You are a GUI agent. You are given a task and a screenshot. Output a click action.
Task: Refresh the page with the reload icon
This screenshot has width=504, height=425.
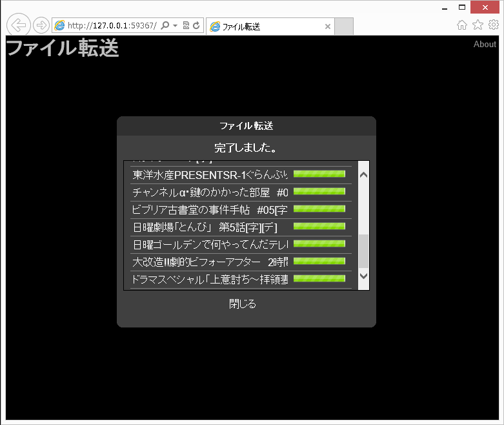(x=196, y=26)
